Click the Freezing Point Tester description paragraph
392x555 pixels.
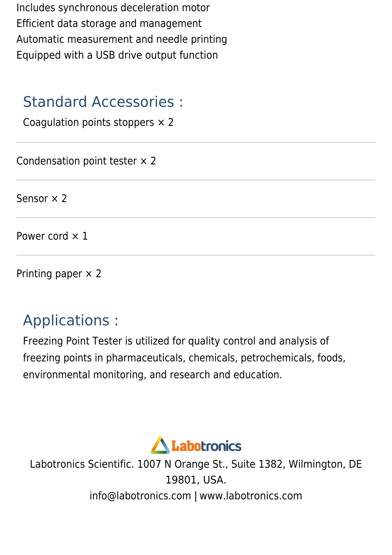184,358
